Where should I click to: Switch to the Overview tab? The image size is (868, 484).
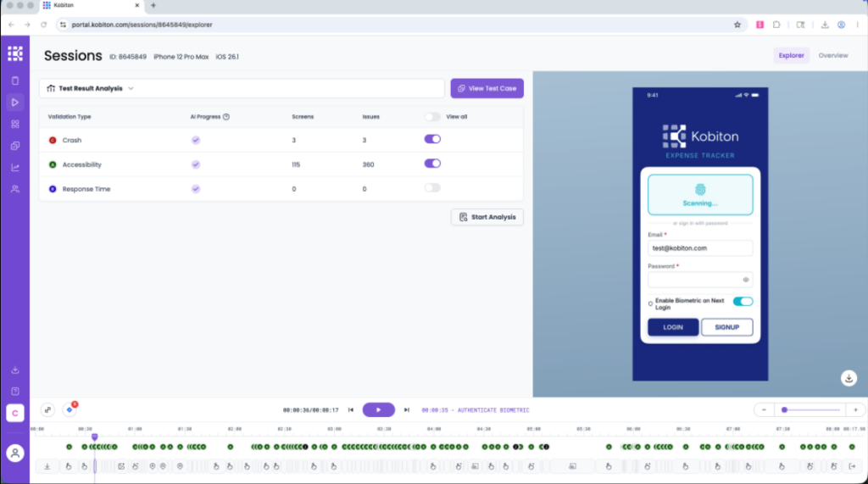click(833, 55)
